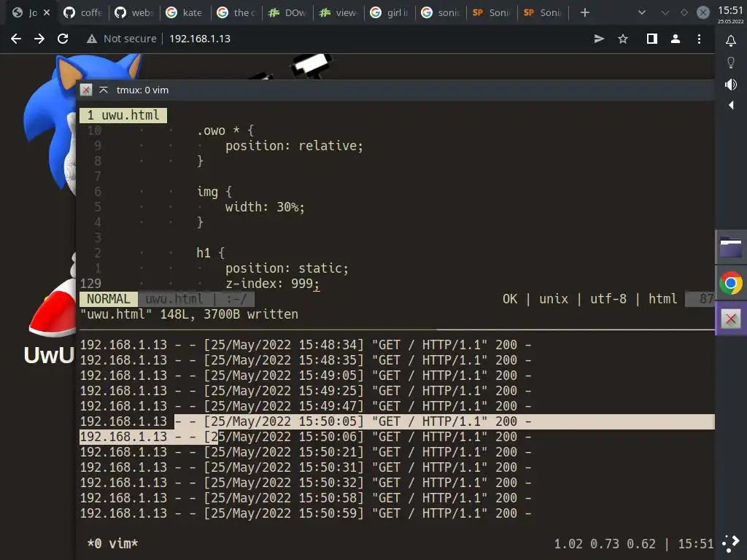Screen dimensions: 747x560
Task: Bookmark this page with the star
Action: pyautogui.click(x=623, y=39)
